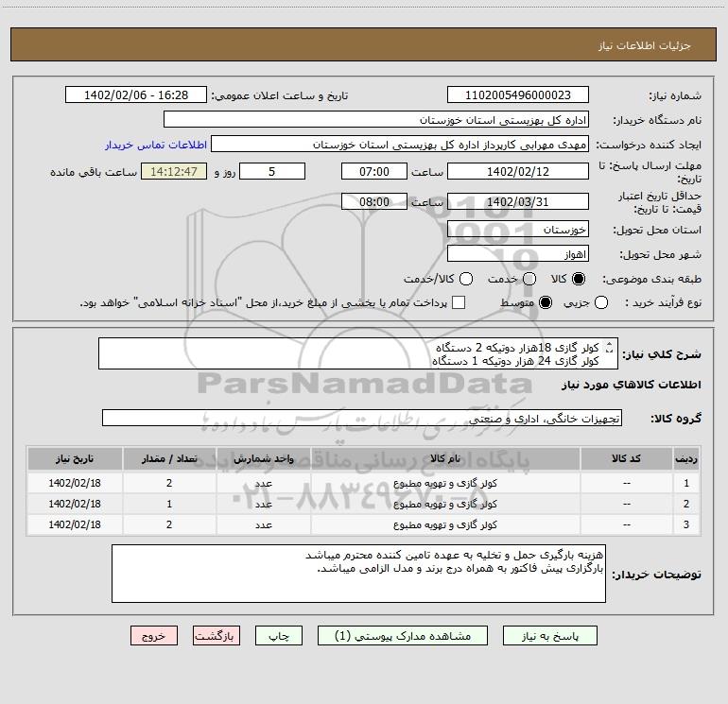Screen dimensions: 728x704
Task: Select the کالا/خدمت radio button
Action: click(466, 279)
